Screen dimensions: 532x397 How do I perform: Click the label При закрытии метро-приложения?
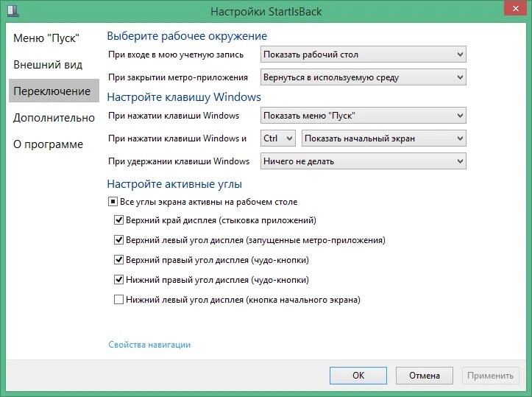(x=178, y=77)
